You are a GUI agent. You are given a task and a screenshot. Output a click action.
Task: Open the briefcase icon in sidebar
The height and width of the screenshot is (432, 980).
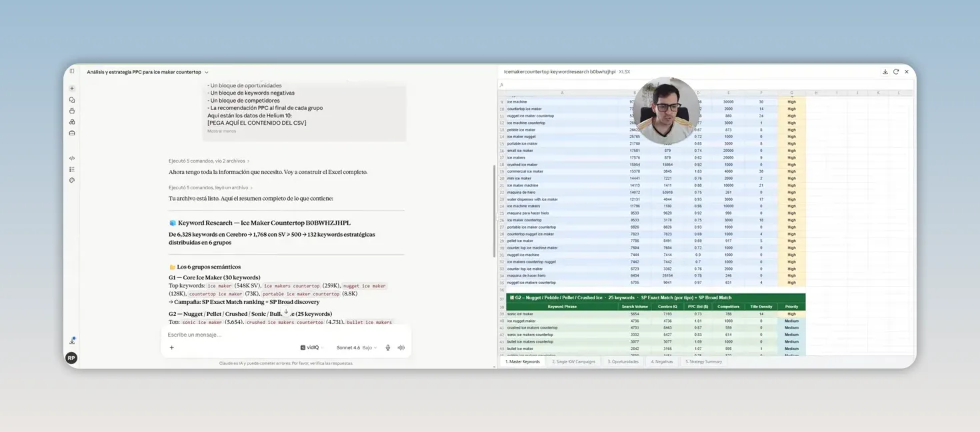(x=72, y=133)
